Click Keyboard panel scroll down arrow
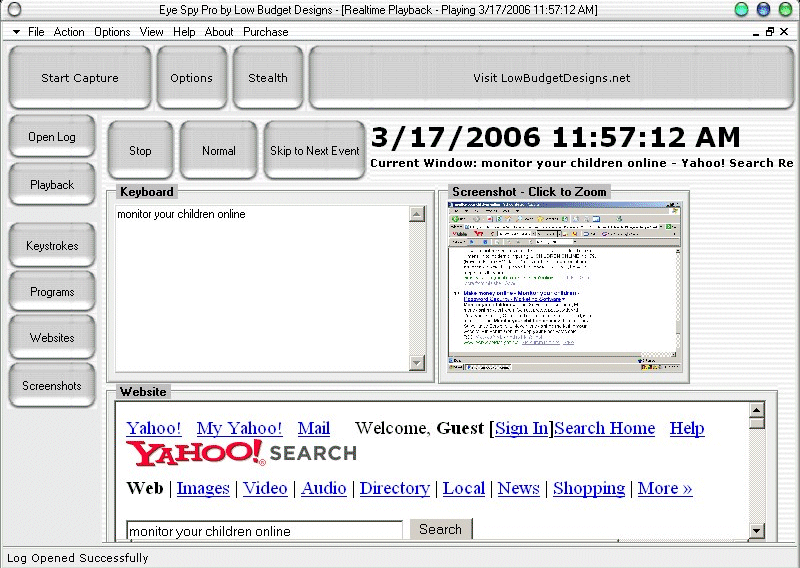 click(x=417, y=363)
